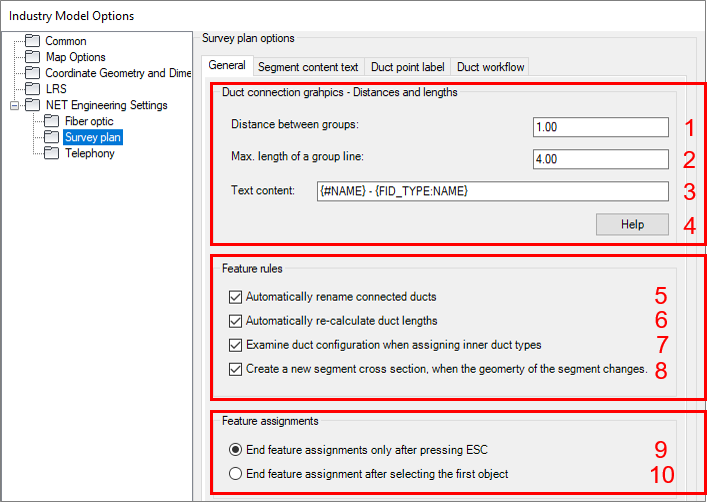
Task: Click the NET Engineering Settings folder icon
Action: 32,105
